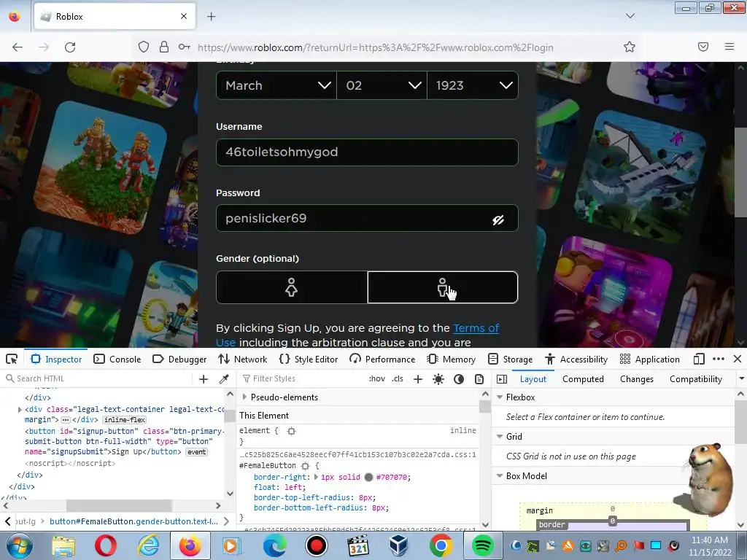
Task: Open the Windows Start menu
Action: [x=19, y=545]
